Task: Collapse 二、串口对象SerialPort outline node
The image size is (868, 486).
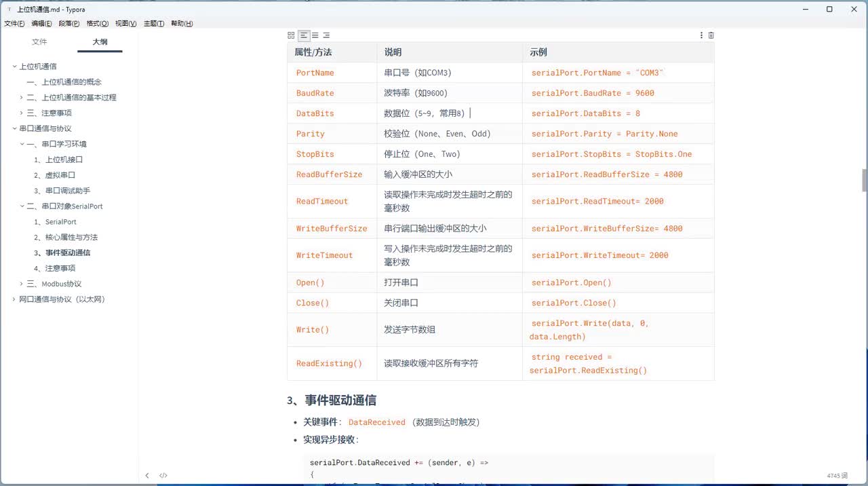Action: pyautogui.click(x=22, y=206)
